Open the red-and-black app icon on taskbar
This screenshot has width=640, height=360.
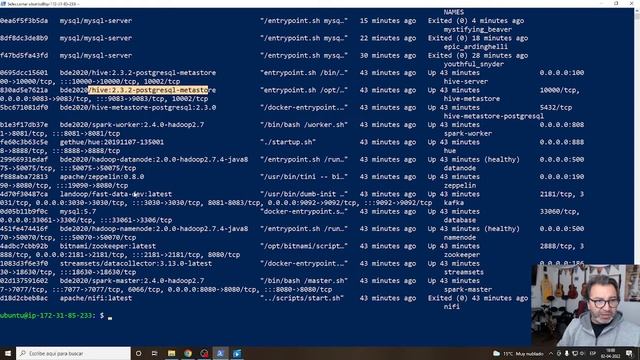pyautogui.click(x=204, y=353)
